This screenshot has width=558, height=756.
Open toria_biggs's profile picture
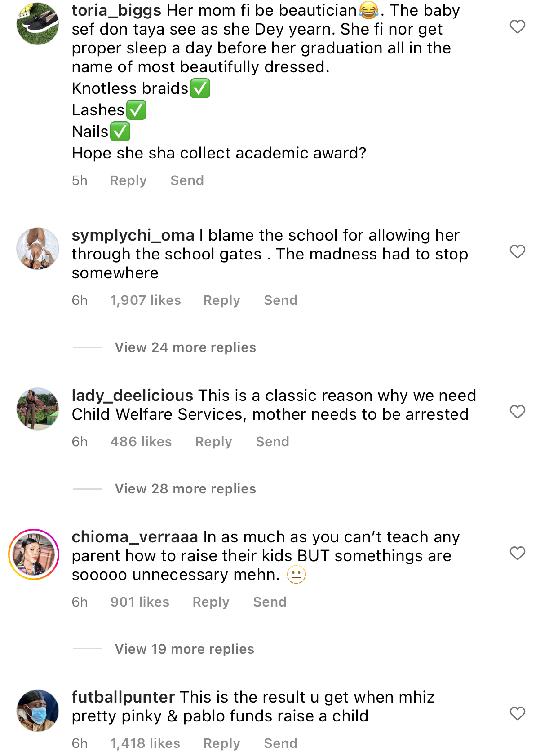pos(38,24)
